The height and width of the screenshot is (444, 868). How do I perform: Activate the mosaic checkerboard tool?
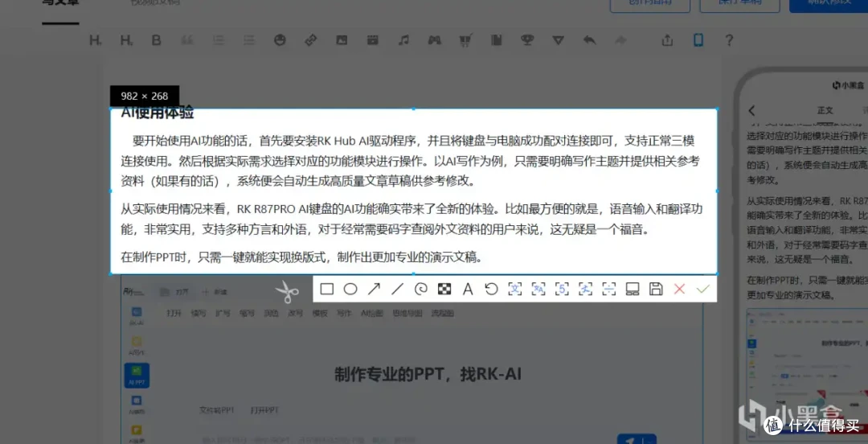point(444,289)
